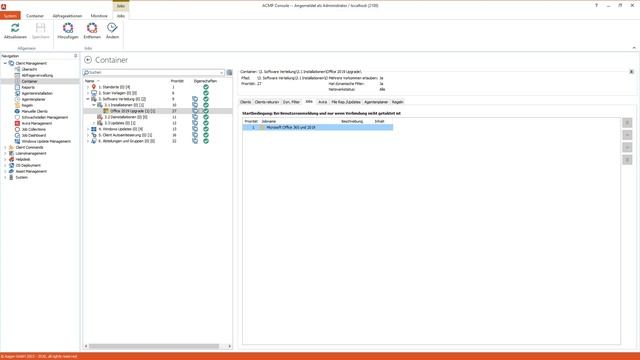This screenshot has width=640, height=360.
Task: Click the 1. Standorte pin icon
Action: tap(94, 87)
